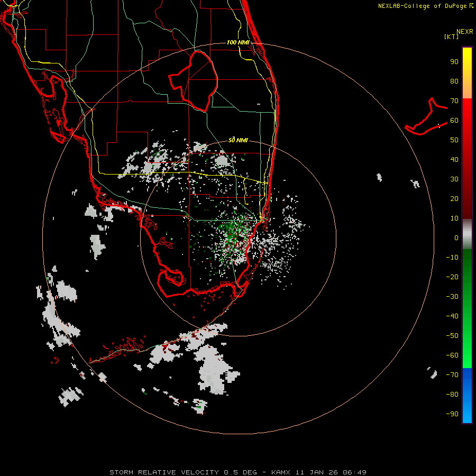476x476 pixels.
Task: Click the 06:49 timestamp in the caption
Action: [354, 472]
